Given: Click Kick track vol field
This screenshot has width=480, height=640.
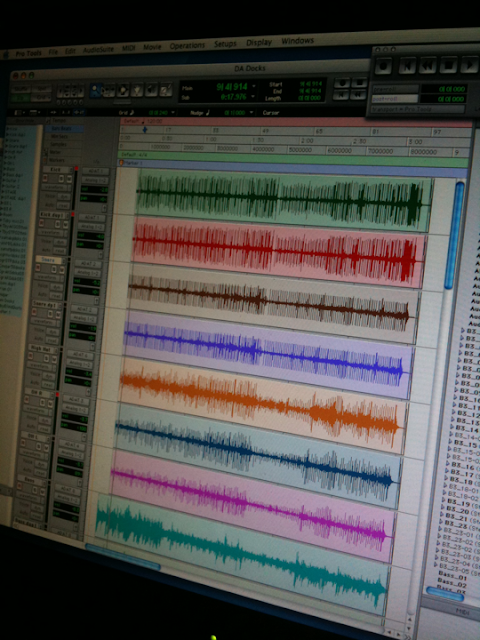Looking at the screenshot, I should pos(94,190).
